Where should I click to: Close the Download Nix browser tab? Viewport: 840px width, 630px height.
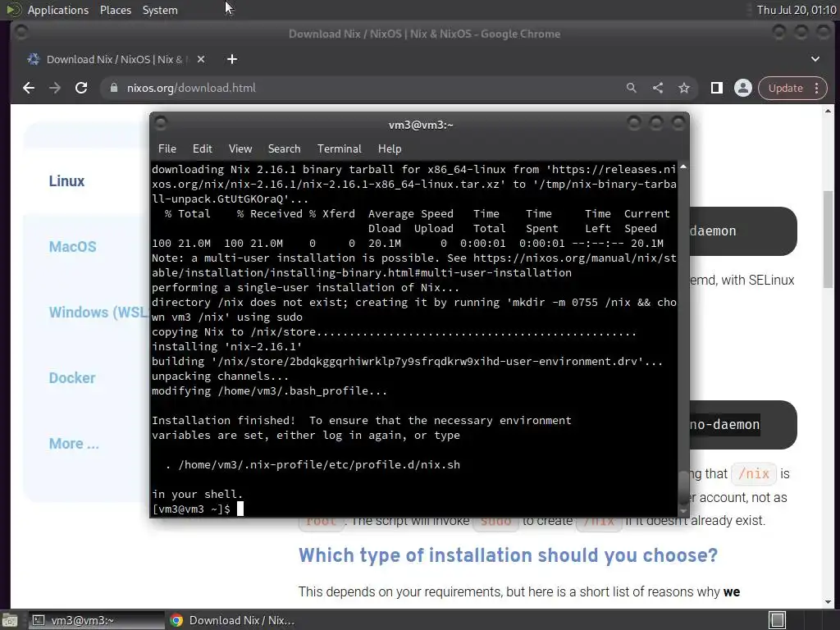click(x=201, y=59)
